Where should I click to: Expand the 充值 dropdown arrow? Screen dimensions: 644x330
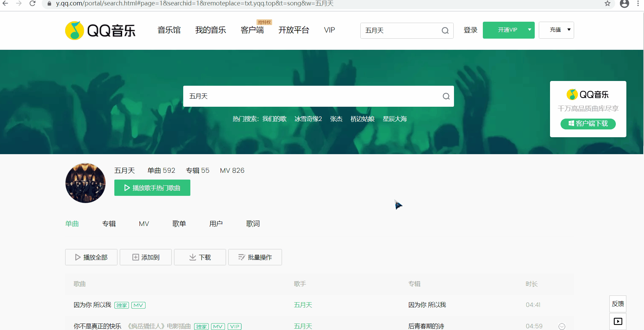(569, 30)
